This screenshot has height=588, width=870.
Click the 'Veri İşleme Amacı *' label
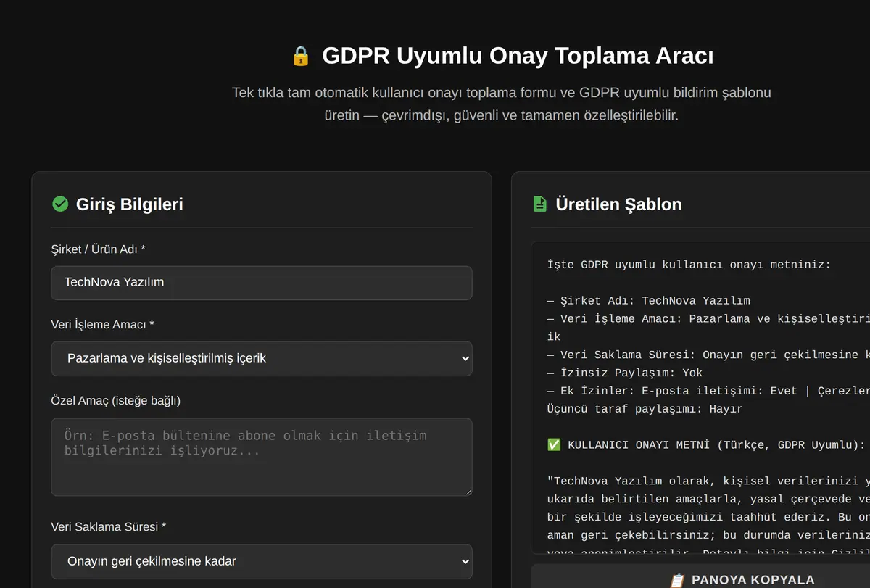[102, 325]
